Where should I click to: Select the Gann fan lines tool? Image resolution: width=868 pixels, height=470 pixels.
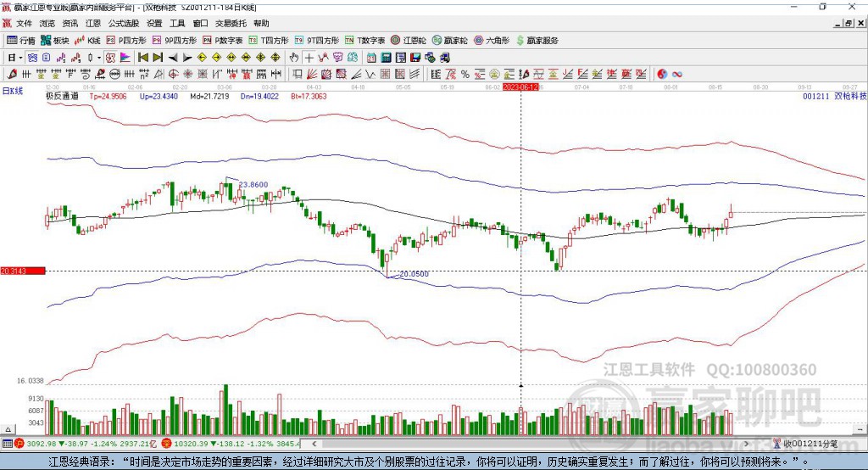pyautogui.click(x=312, y=74)
